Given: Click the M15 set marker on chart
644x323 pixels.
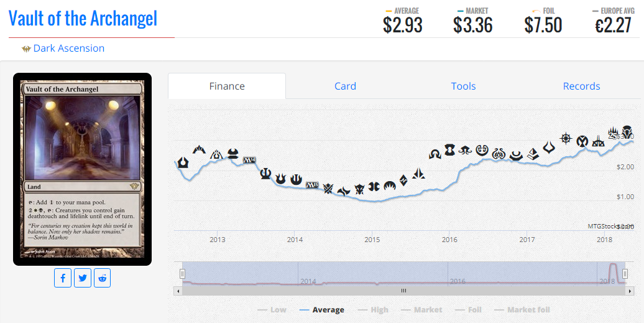Looking at the screenshot, I should click(312, 185).
